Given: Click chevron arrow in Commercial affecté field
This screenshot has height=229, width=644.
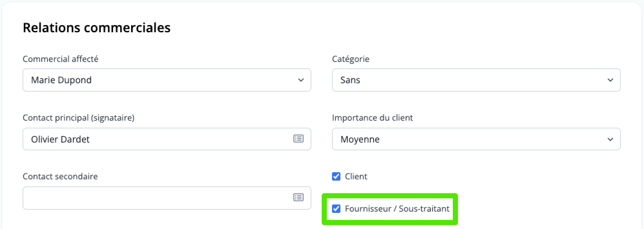Looking at the screenshot, I should 301,80.
